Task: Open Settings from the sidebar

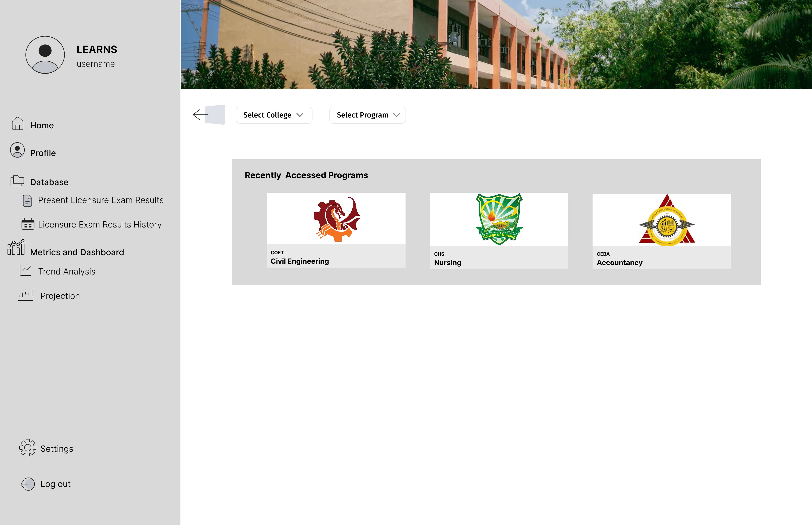Action: pos(57,449)
